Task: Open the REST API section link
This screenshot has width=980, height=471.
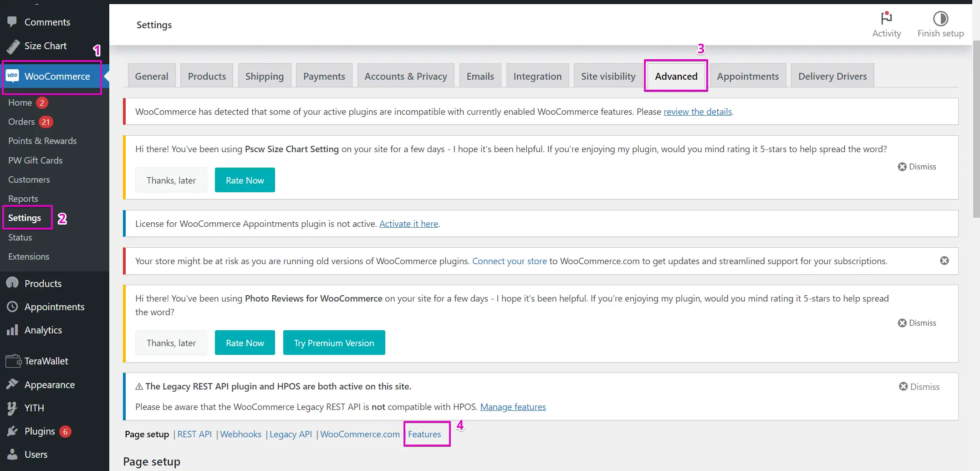Action: (194, 434)
